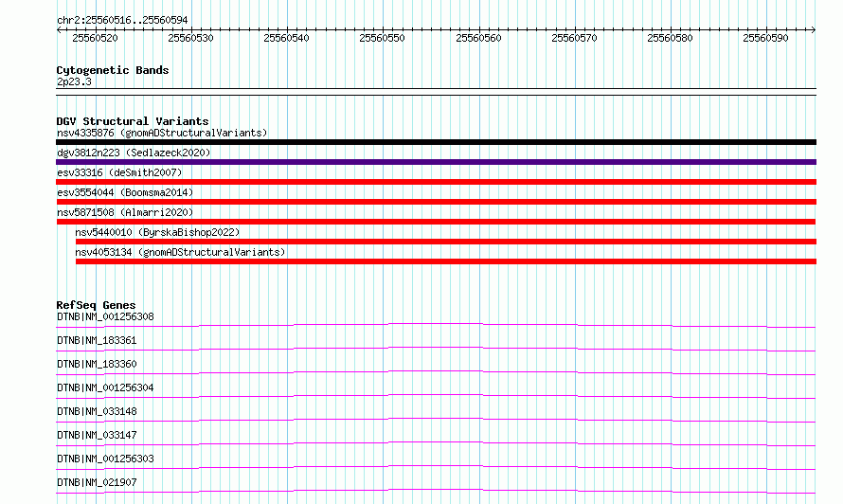
Task: Click ruler coordinate 25560520
Action: tap(95, 38)
